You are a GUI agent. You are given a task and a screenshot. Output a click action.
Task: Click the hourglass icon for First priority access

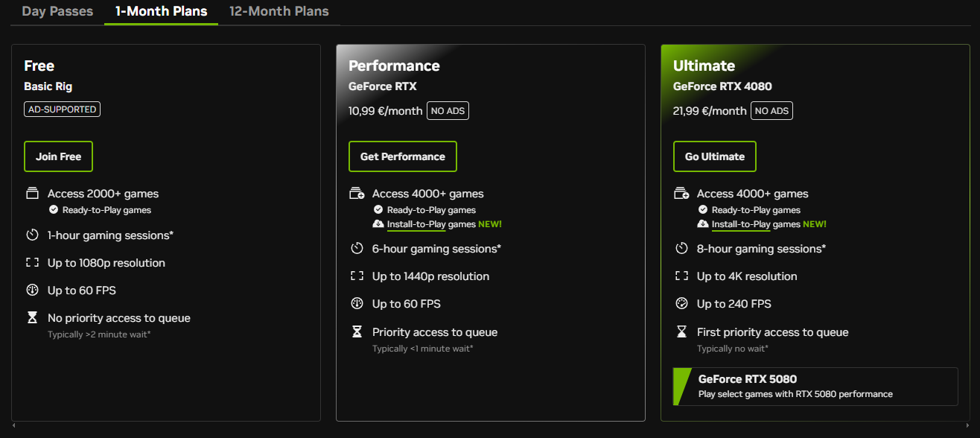click(681, 331)
